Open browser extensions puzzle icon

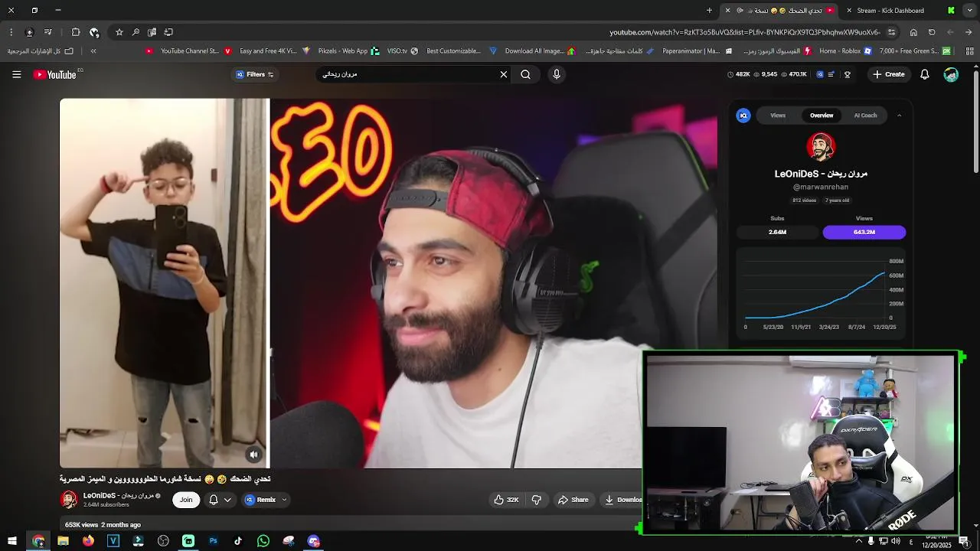(x=76, y=32)
